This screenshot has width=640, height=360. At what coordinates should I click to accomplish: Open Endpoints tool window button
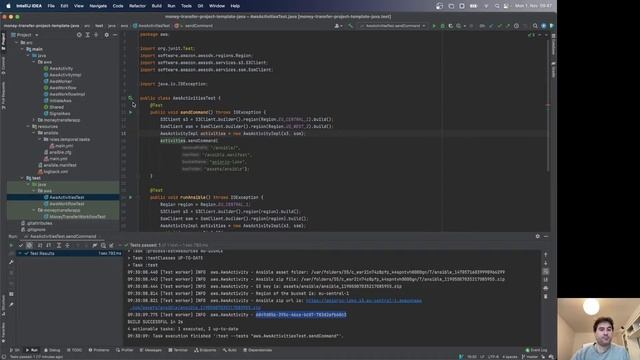[x=205, y=350]
